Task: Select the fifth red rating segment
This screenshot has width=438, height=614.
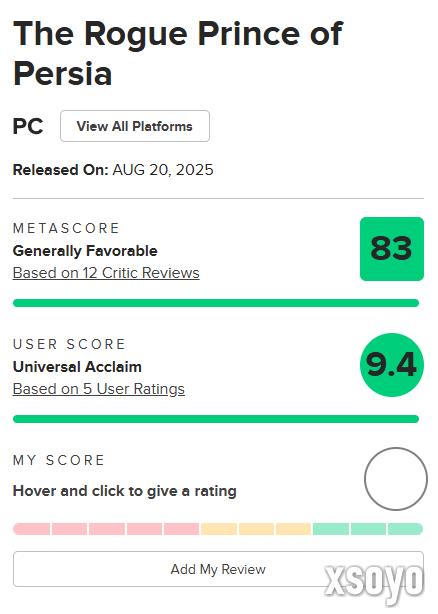Action: (x=182, y=529)
